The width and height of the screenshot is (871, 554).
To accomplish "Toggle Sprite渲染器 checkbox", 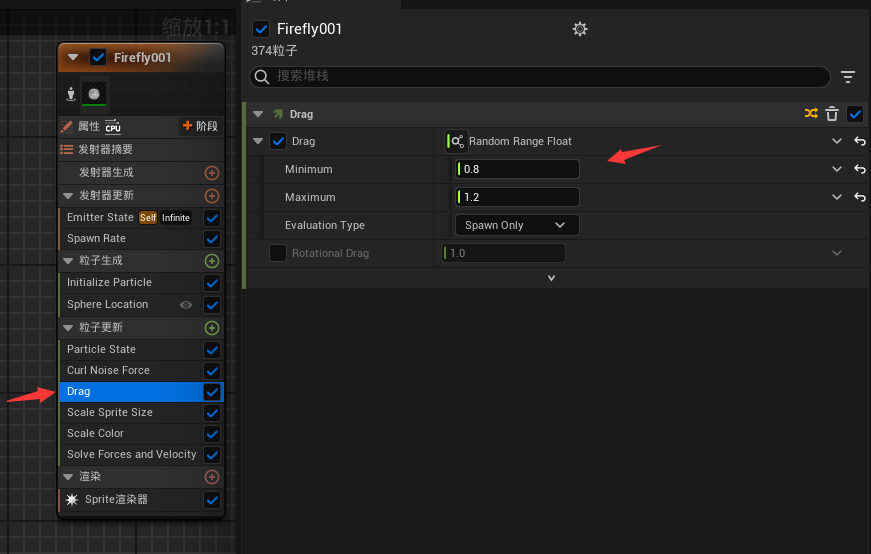I will pos(212,500).
